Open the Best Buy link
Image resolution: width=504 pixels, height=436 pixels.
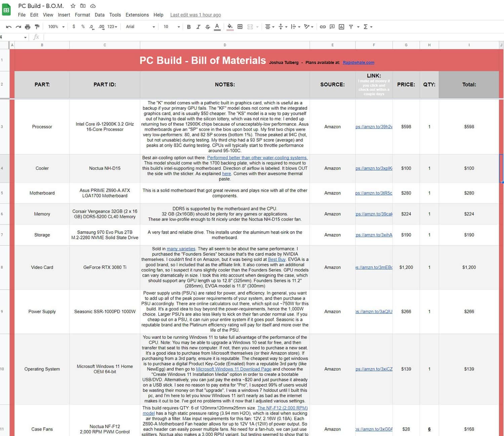(277, 259)
